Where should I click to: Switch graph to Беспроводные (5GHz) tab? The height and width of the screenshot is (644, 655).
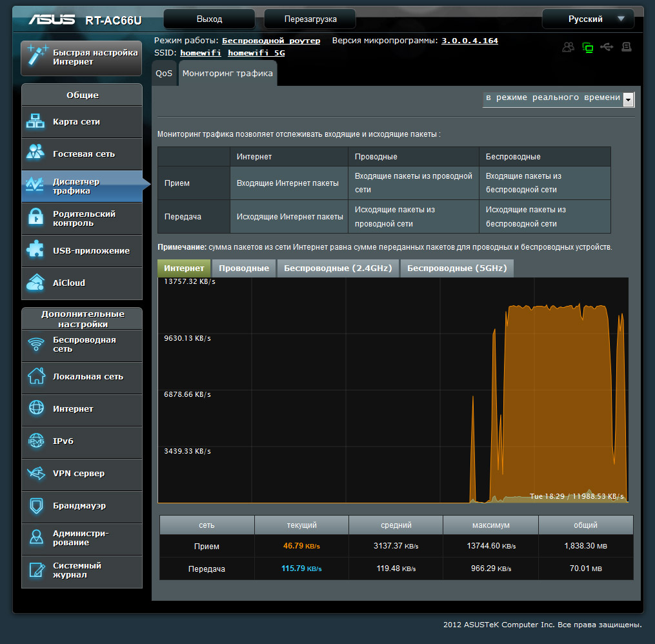(x=457, y=268)
